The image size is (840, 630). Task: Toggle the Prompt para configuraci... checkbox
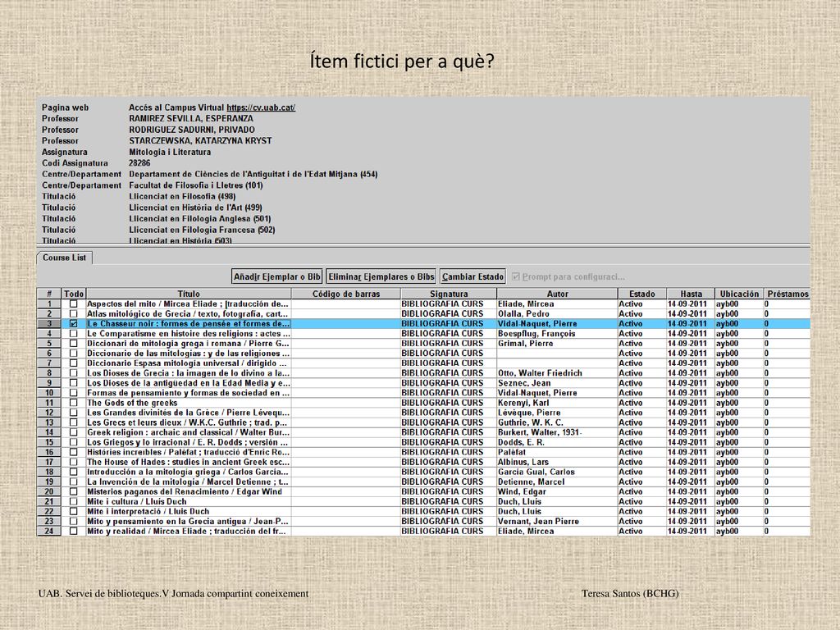pos(516,277)
